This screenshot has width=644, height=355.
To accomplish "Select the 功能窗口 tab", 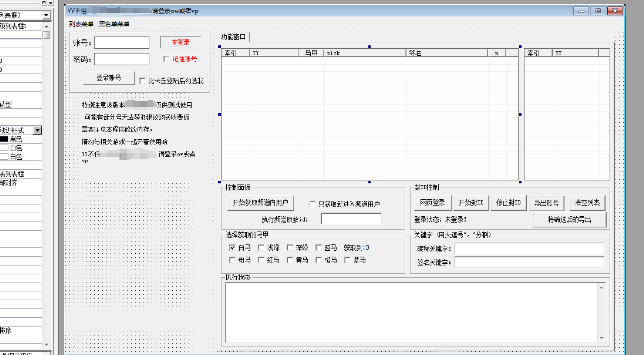I will [x=233, y=37].
